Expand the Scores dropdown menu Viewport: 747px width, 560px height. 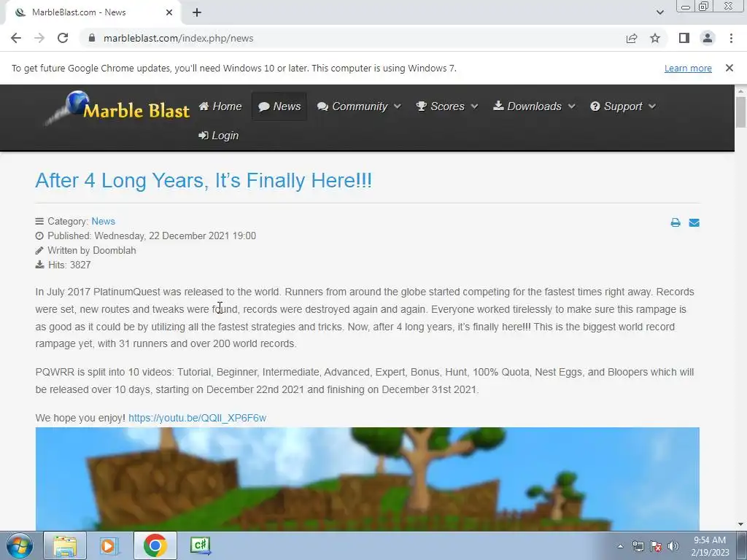tap(447, 106)
